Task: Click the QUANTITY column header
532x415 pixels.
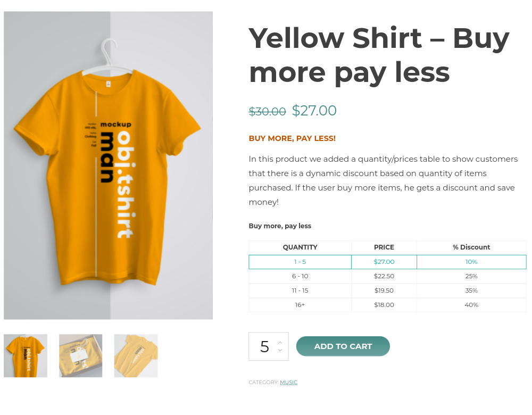Action: pyautogui.click(x=300, y=247)
